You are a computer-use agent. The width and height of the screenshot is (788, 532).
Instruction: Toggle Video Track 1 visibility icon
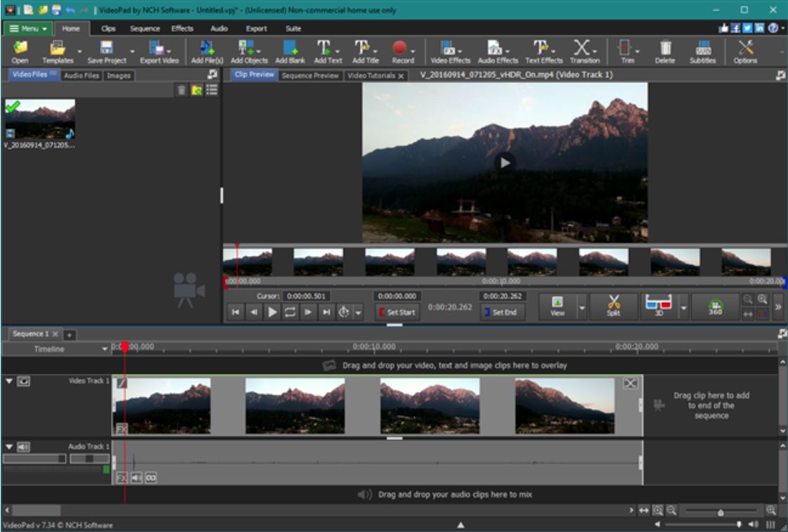(23, 382)
